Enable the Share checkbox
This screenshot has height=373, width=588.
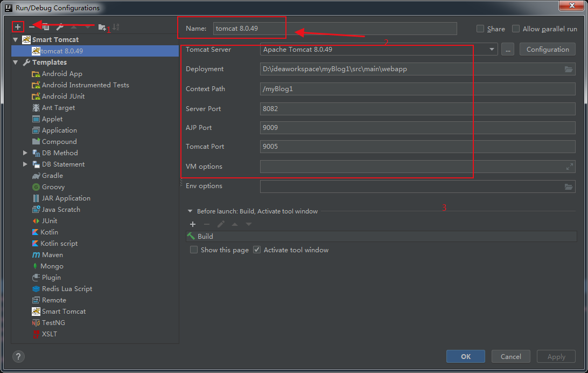[480, 29]
